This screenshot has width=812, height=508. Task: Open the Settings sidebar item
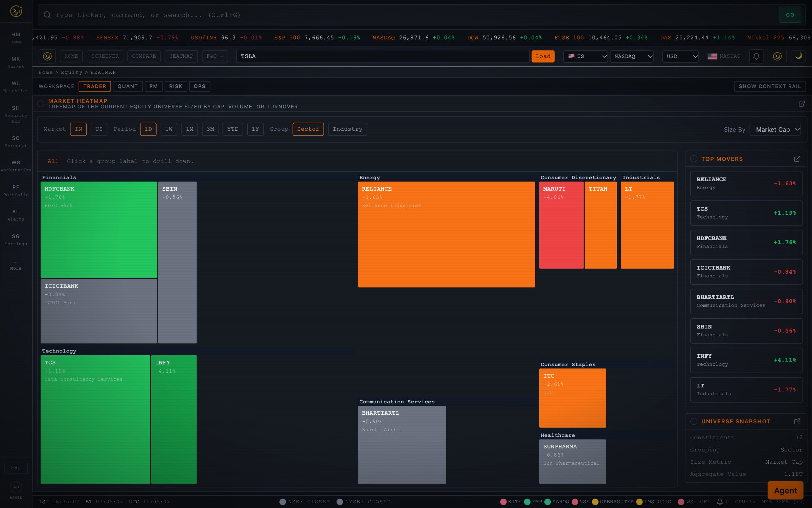point(16,239)
